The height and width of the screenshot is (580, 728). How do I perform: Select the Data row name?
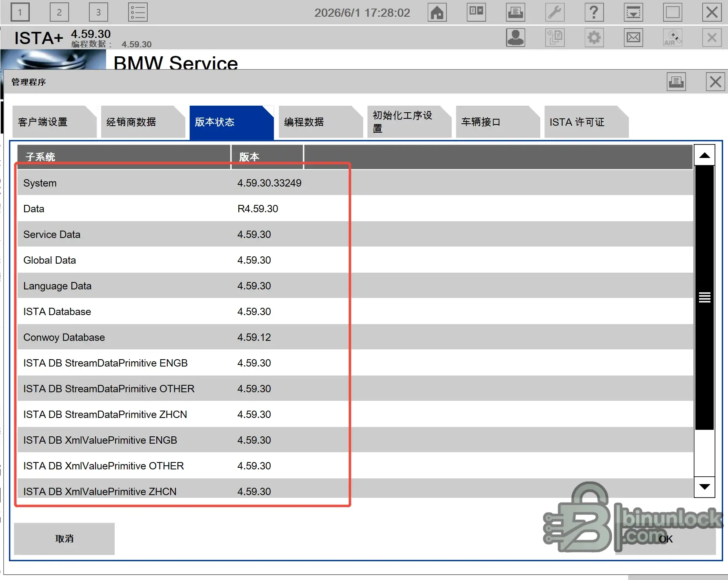[x=34, y=209]
